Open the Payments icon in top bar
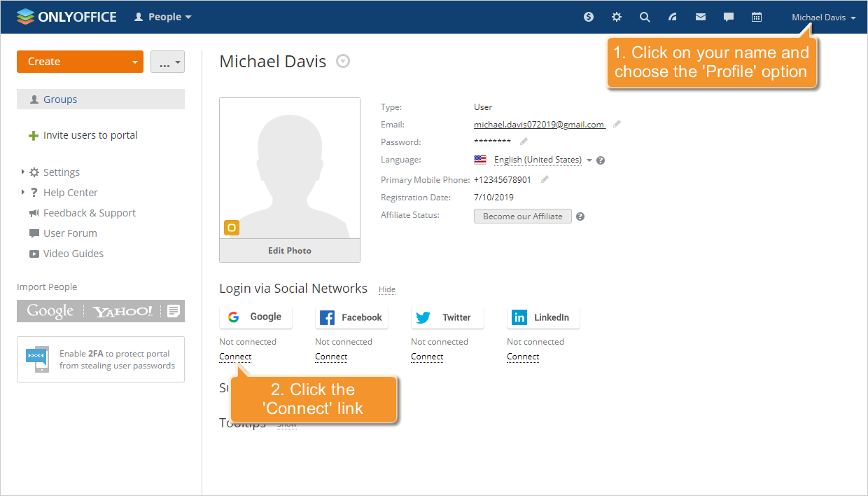Image resolution: width=868 pixels, height=496 pixels. (x=589, y=17)
